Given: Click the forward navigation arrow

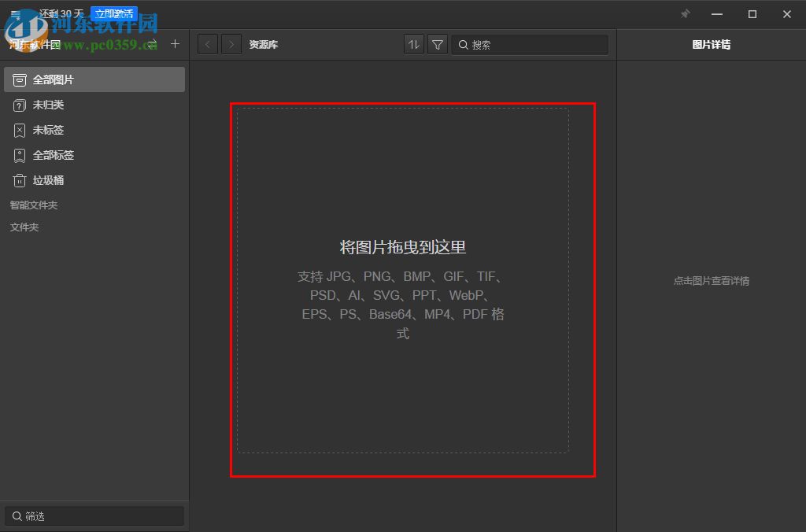Looking at the screenshot, I should coord(231,44).
